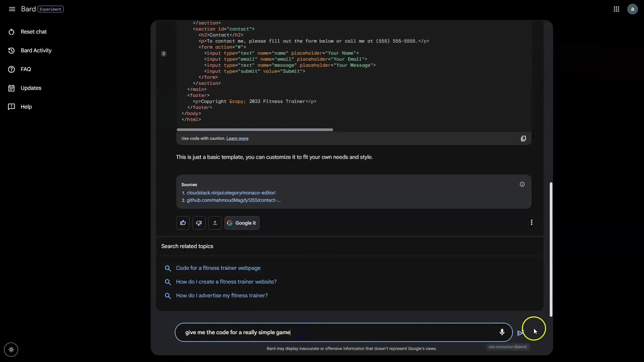Click the thumbs down icon
The height and width of the screenshot is (362, 644).
(199, 223)
